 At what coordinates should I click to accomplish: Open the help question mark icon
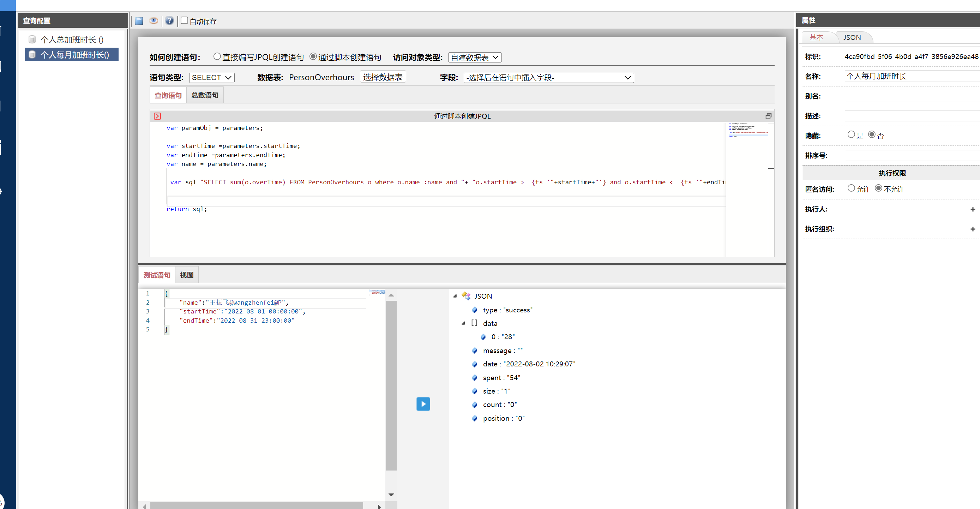[x=169, y=21]
